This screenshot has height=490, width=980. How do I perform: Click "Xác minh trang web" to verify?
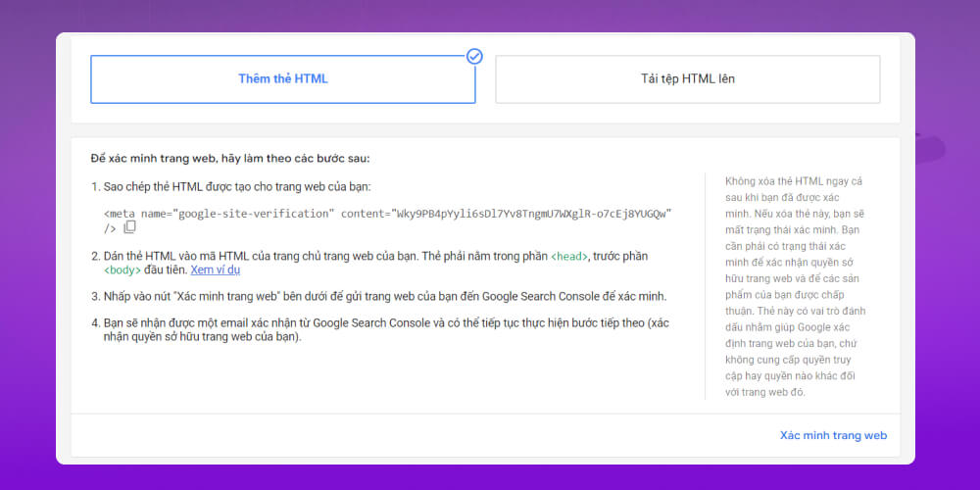point(833,435)
